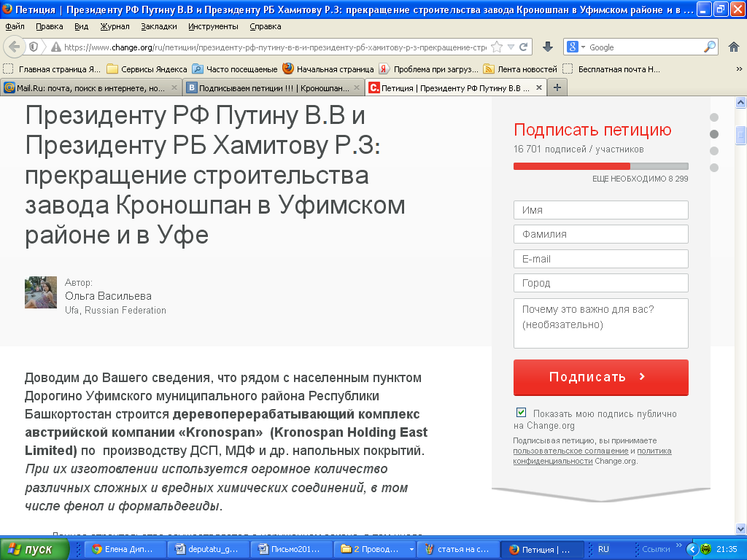
Task: Reload the page with the refresh icon
Action: point(524,47)
